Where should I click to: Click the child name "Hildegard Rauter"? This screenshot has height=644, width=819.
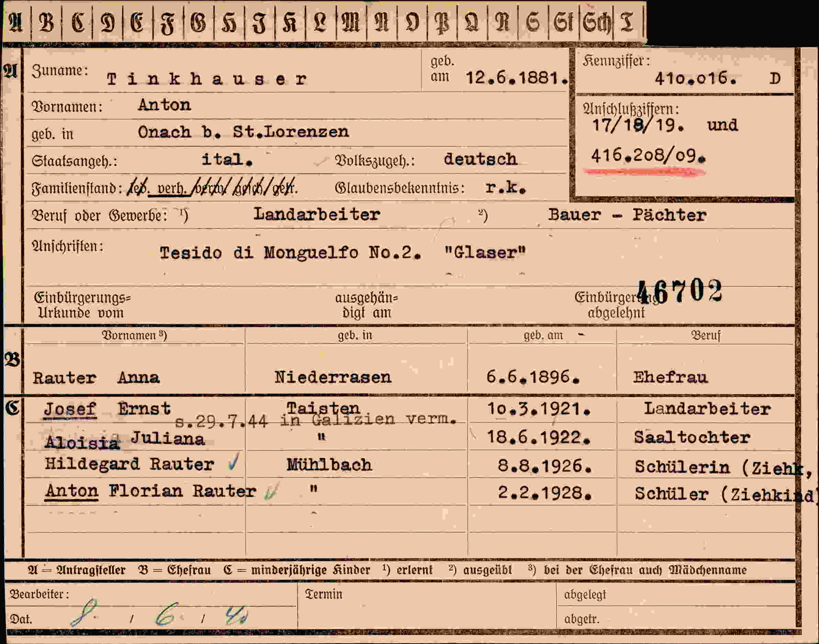point(129,464)
